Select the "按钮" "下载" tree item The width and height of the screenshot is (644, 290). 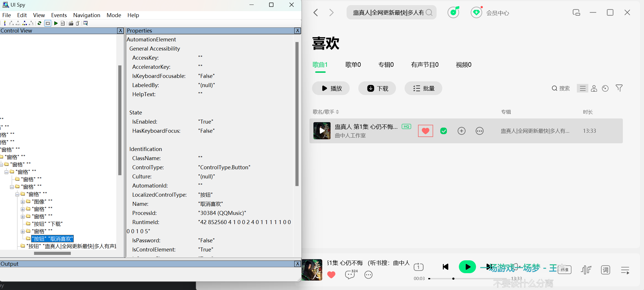pyautogui.click(x=47, y=224)
